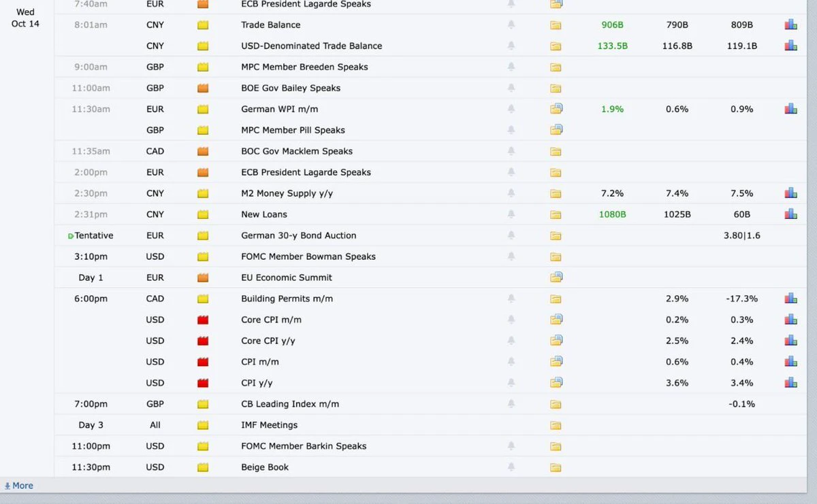Click the More link at the bottom
This screenshot has width=817, height=504.
point(18,486)
